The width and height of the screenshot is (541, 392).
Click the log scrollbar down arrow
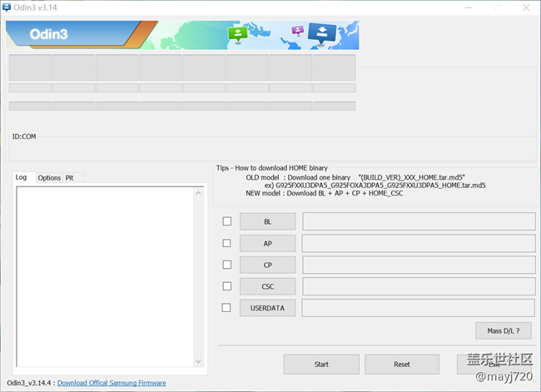[198, 361]
